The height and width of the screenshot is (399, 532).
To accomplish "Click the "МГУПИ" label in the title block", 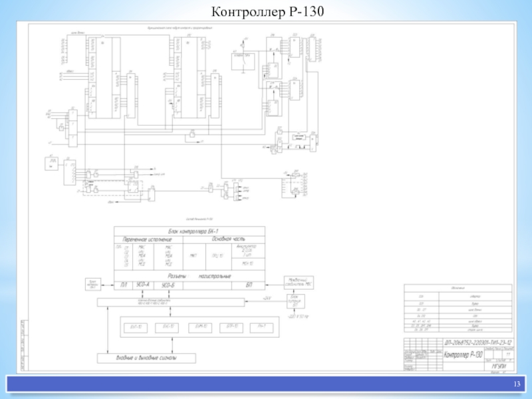I will click(499, 366).
